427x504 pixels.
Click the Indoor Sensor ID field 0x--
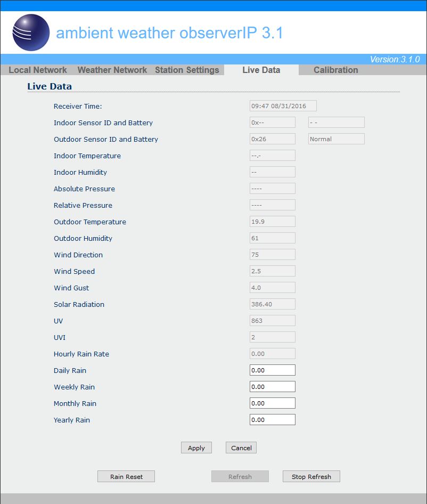tap(273, 123)
